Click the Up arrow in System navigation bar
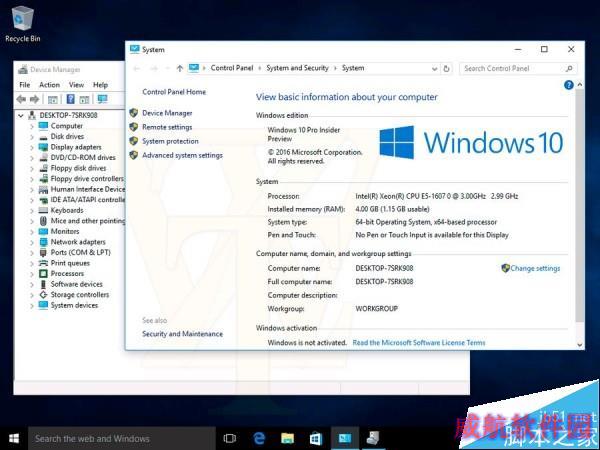600x450 pixels. click(180, 68)
